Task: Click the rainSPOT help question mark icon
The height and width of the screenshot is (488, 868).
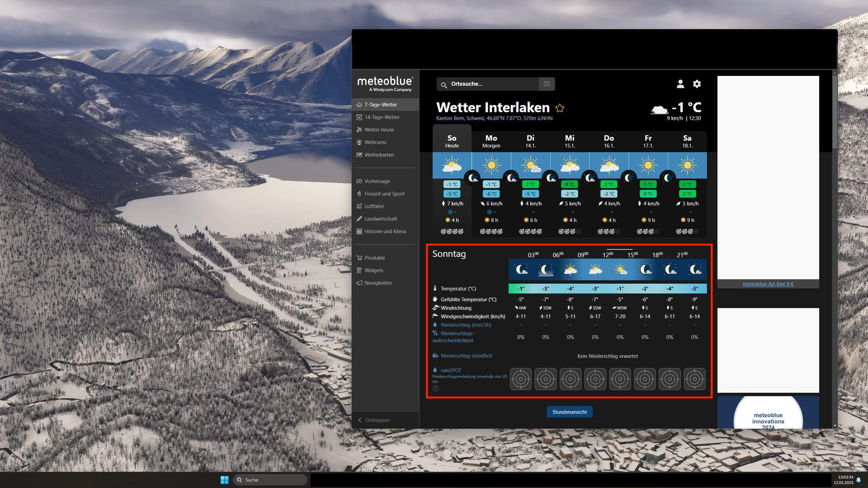Action: (x=435, y=389)
